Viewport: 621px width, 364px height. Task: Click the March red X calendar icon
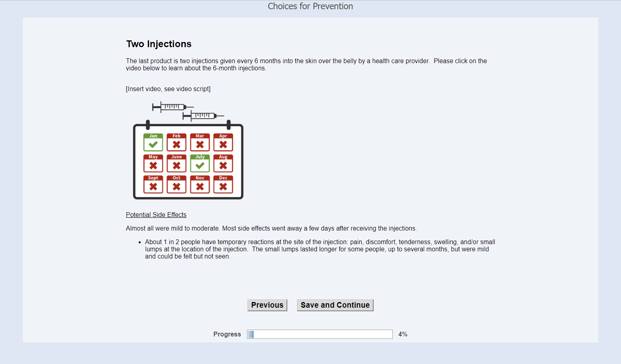200,143
